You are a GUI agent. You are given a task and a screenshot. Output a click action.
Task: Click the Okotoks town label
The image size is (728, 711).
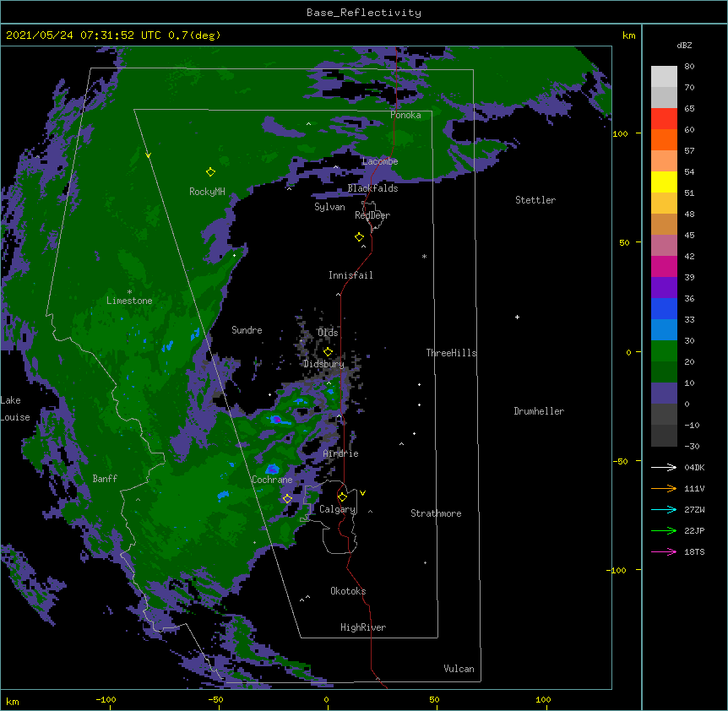point(348,591)
